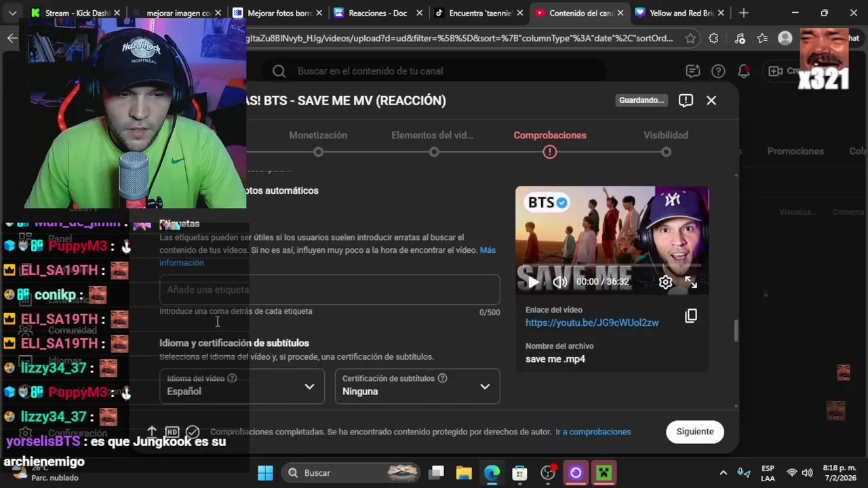Close the Contenido del canal browser tab

(x=620, y=13)
